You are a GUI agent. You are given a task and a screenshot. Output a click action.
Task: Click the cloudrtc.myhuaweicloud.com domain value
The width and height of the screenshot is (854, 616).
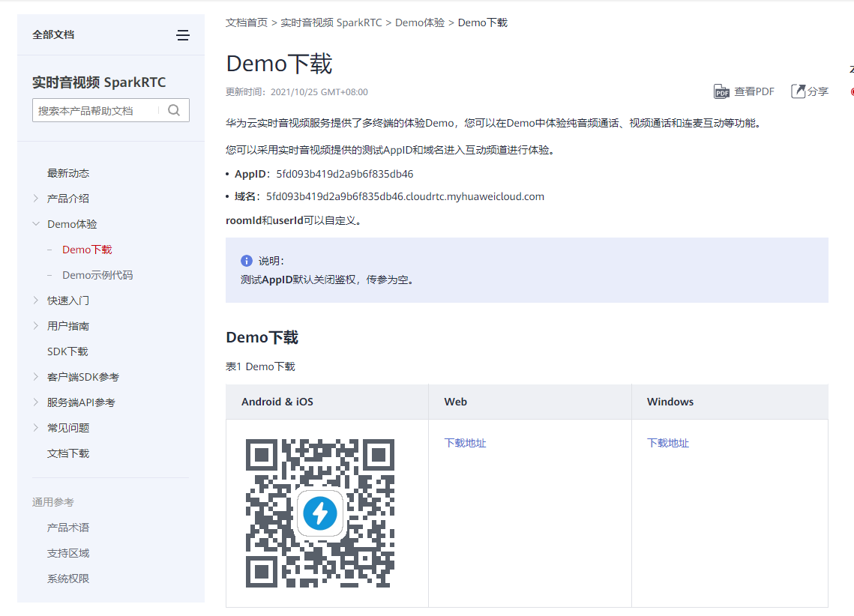click(x=405, y=196)
